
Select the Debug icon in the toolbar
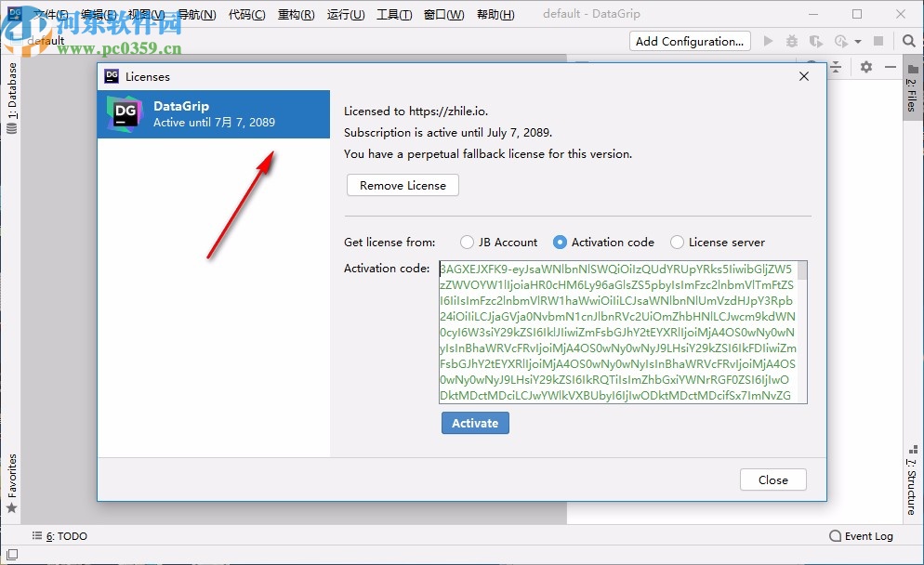tap(794, 41)
